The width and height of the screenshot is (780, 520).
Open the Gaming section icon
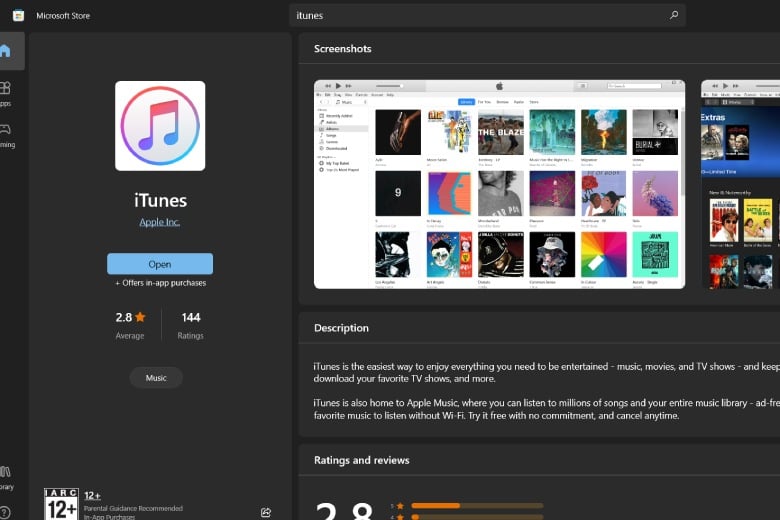[x=5, y=129]
